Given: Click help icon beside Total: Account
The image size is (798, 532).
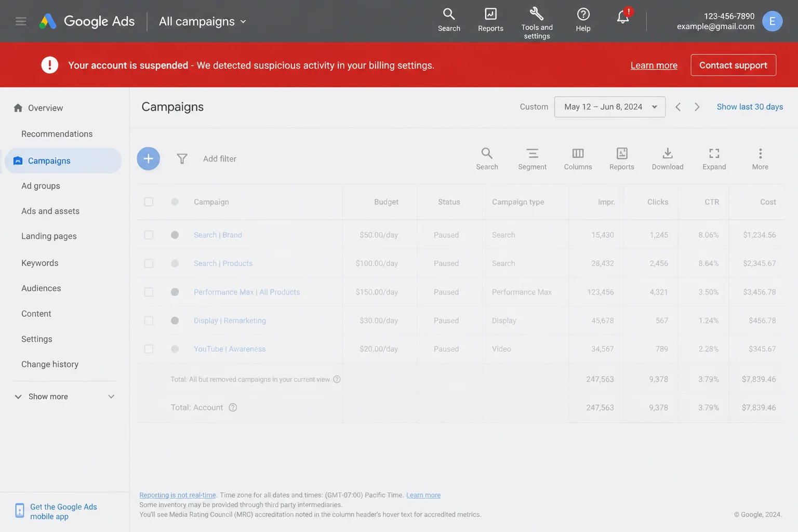Looking at the screenshot, I should click(233, 407).
